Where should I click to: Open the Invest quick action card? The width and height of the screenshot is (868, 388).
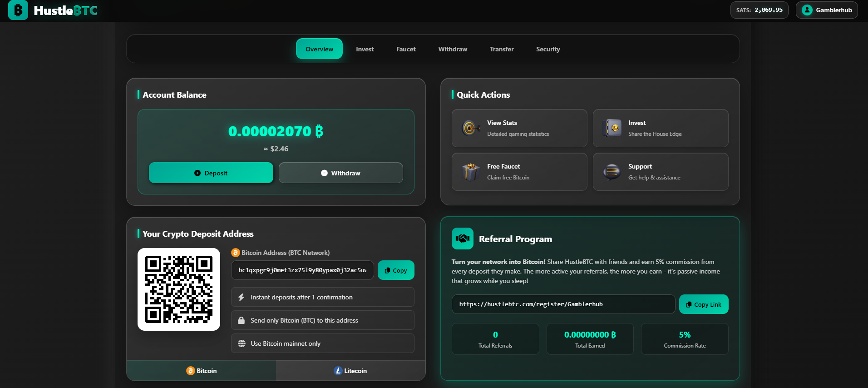661,128
